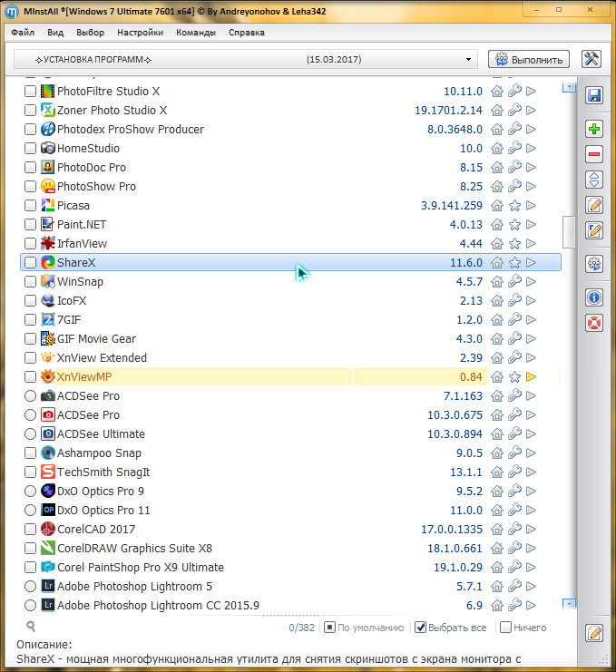Click the pencil edit icon at bottom right
Image resolution: width=616 pixels, height=672 pixels.
pos(594,633)
